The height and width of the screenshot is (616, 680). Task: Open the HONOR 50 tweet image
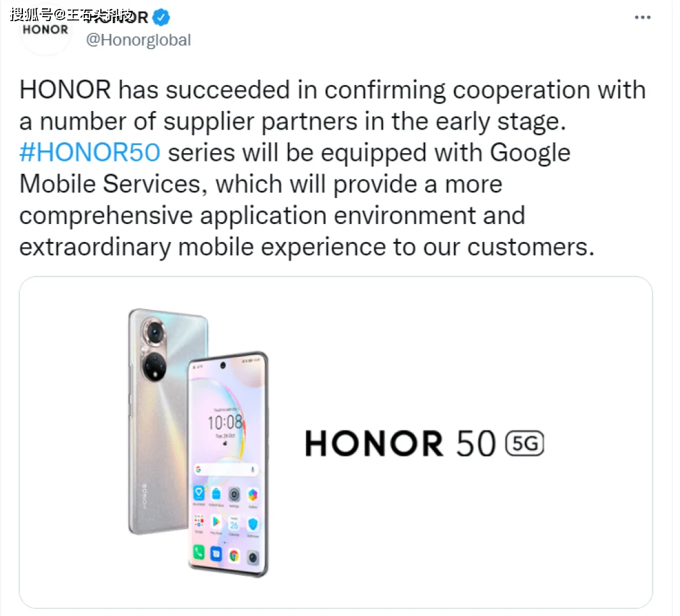(336, 442)
